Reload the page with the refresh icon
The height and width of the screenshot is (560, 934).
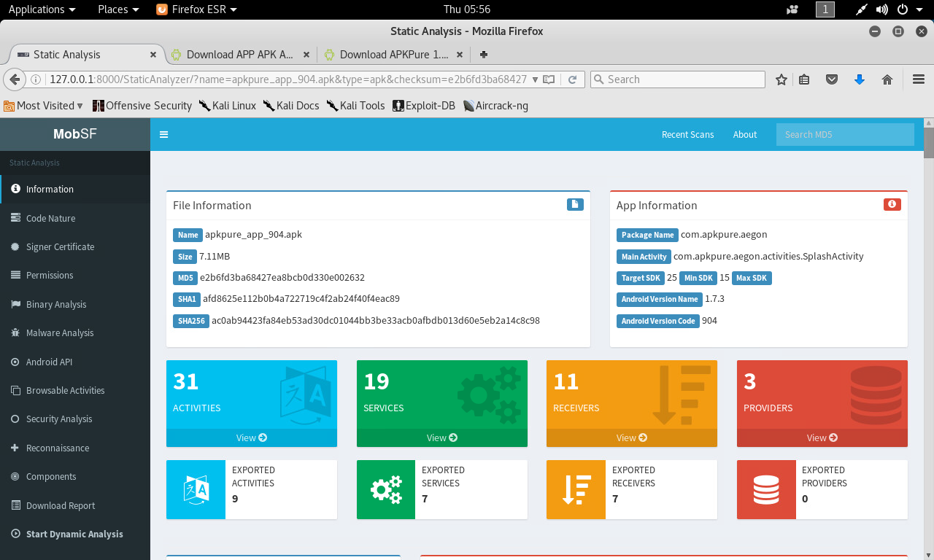coord(573,79)
